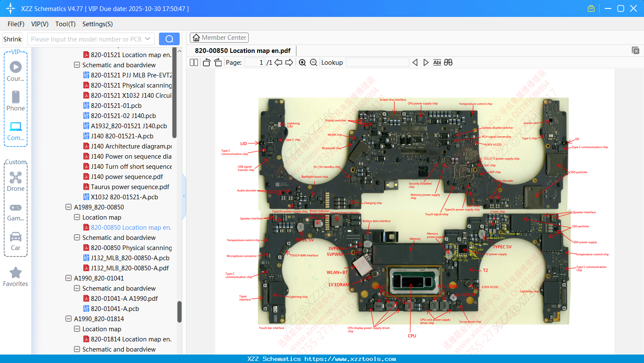644x363 pixels.
Task: Click the tree panel vertical scrollbar
Action: [x=179, y=311]
